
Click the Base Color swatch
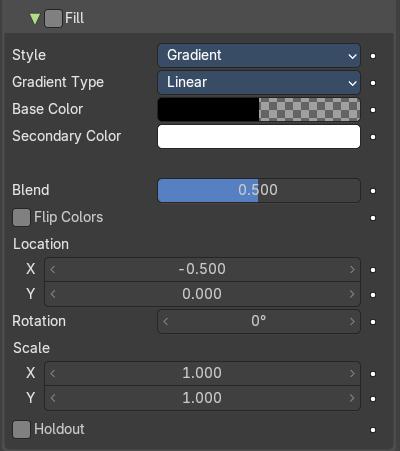(259, 109)
